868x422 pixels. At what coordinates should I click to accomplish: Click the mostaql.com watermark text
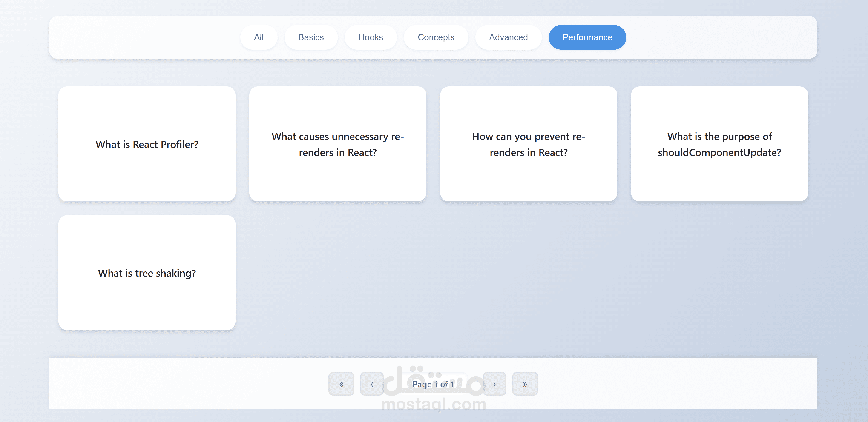coord(433,404)
